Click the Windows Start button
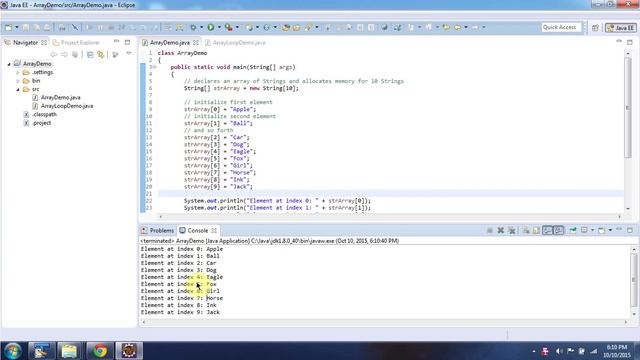 point(13,351)
